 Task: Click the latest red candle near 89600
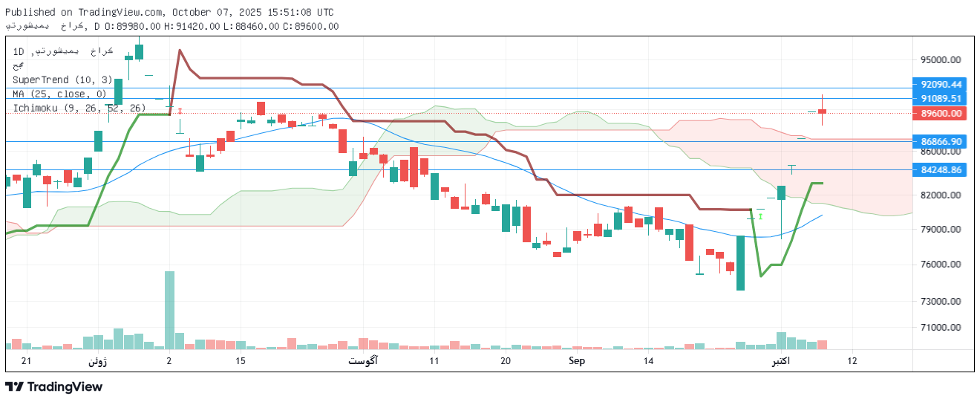[822, 111]
